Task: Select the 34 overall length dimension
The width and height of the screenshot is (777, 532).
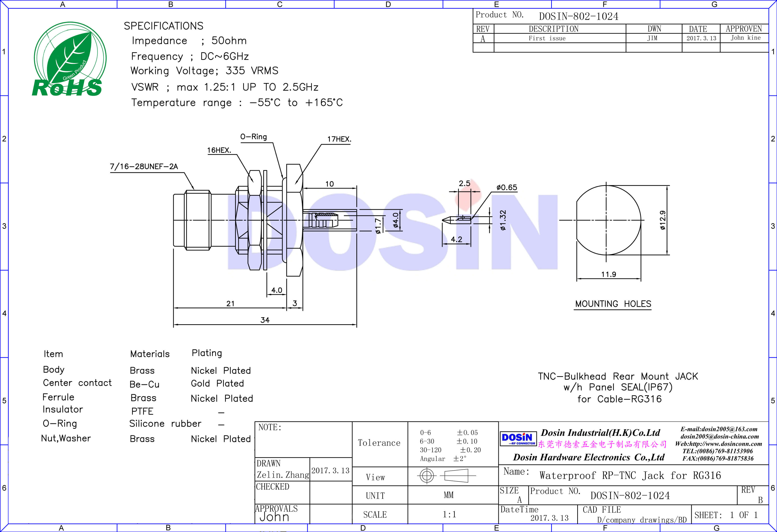Action: pos(265,320)
